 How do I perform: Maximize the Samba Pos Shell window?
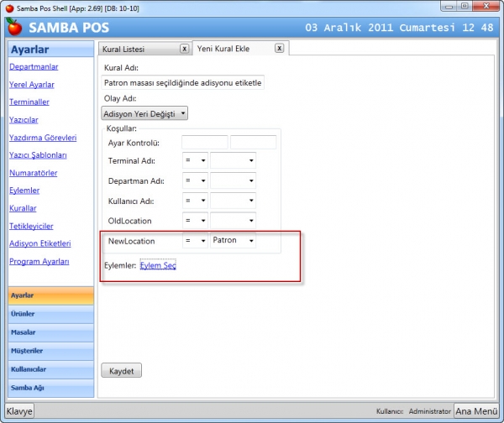point(465,7)
